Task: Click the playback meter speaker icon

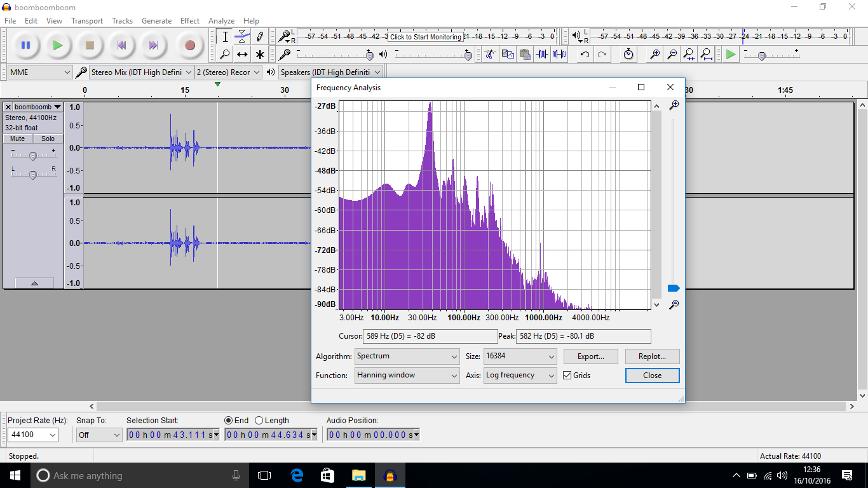Action: (x=576, y=36)
